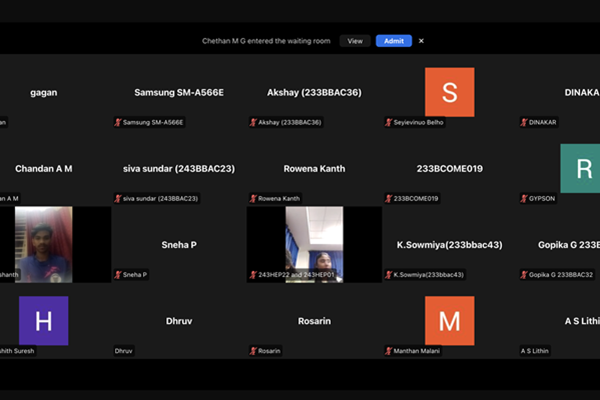The width and height of the screenshot is (600, 400).
Task: Click Sneha P's muted microphone icon
Action: pos(118,274)
